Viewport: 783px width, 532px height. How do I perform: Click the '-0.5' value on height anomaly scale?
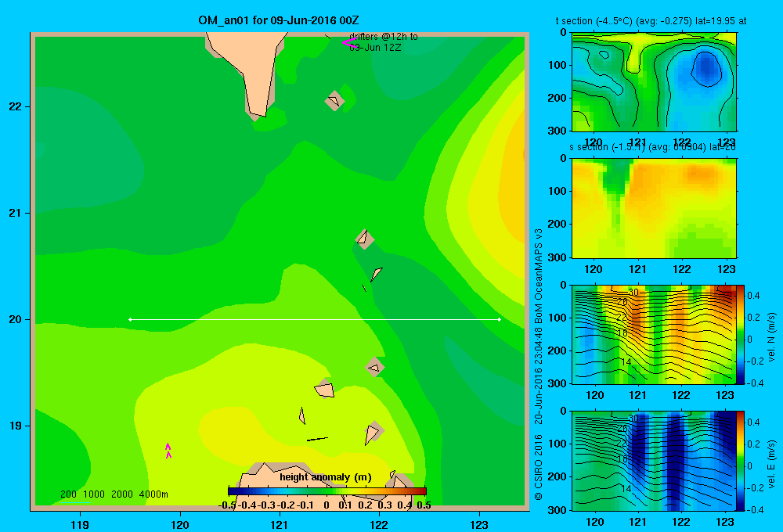point(227,505)
